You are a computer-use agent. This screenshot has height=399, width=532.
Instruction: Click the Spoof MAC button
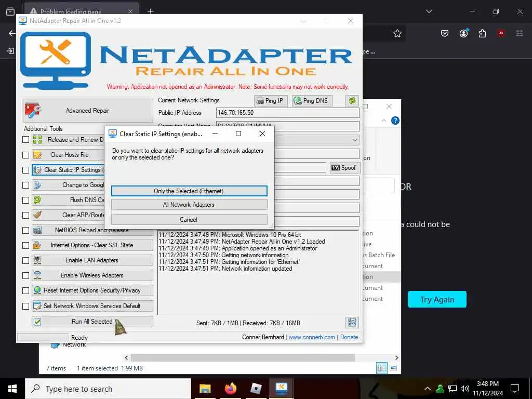(344, 168)
